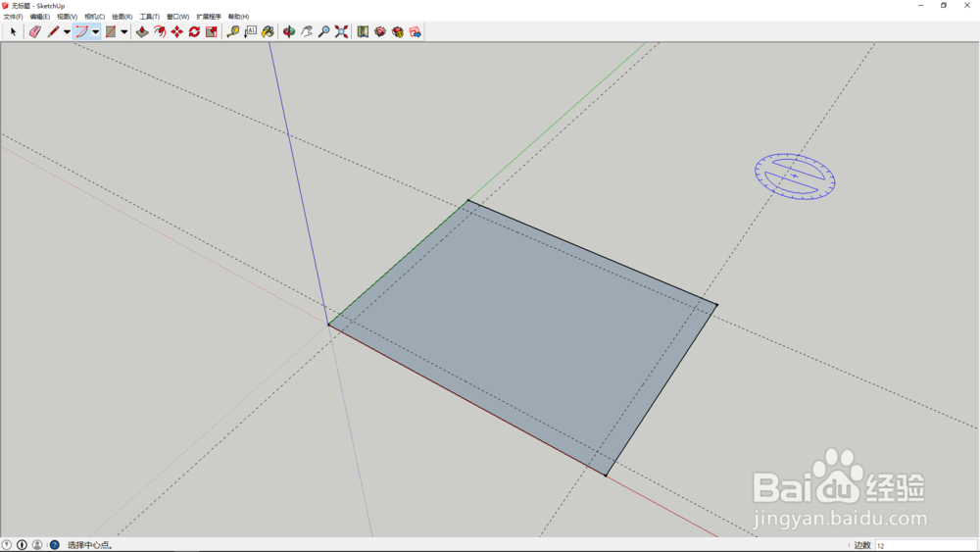Open the 绘图(R) menu
The height and width of the screenshot is (552, 980).
pyautogui.click(x=122, y=17)
